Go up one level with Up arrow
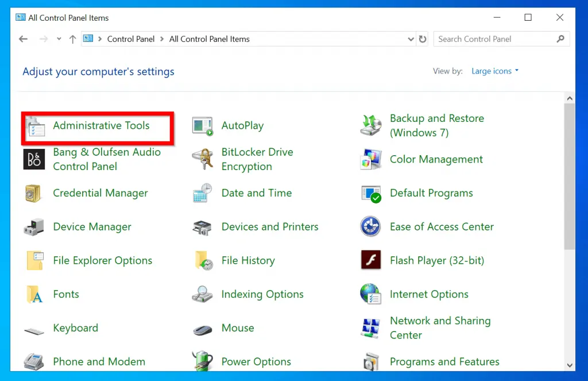Screen dimensions: 588x381 (73, 39)
